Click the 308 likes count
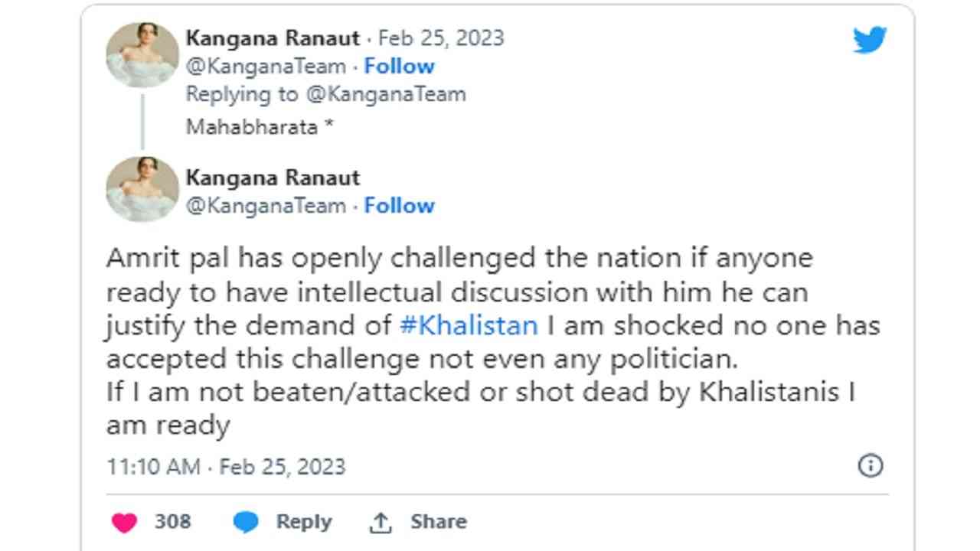This screenshot has height=551, width=980. click(172, 522)
